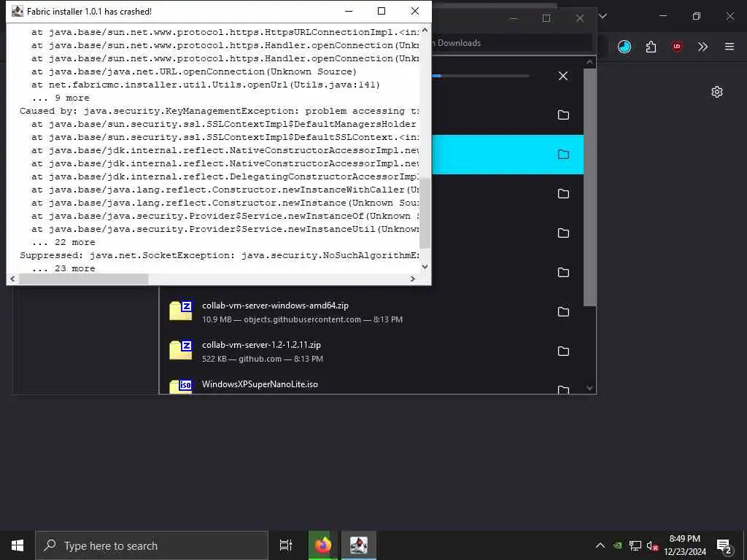This screenshot has width=747, height=560.
Task: Click the crash log vertical scrollbar thumb
Action: (x=425, y=213)
